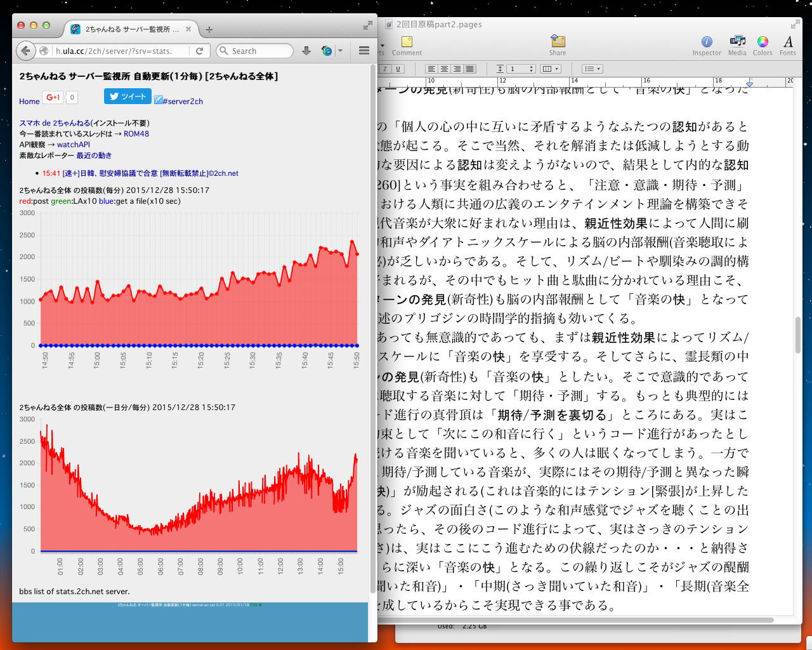This screenshot has height=650, width=812.
Task: Click the Share icon in Pages
Action: click(558, 46)
